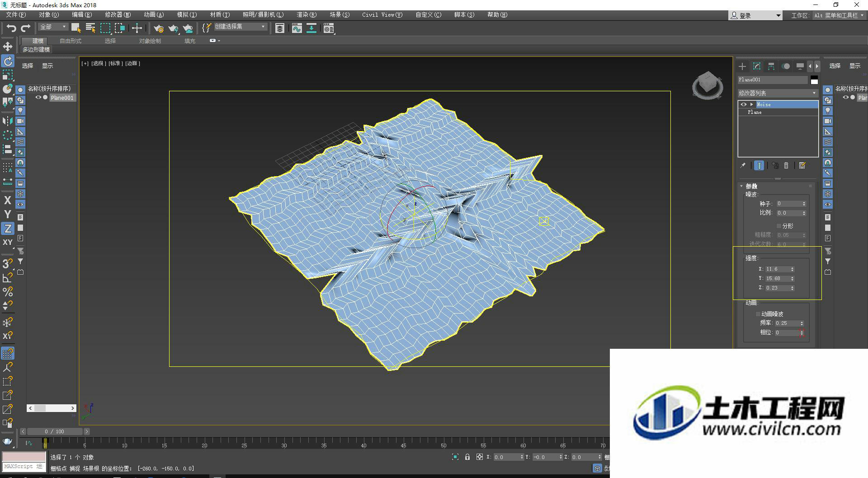Constrain to XY plane button

8,242
